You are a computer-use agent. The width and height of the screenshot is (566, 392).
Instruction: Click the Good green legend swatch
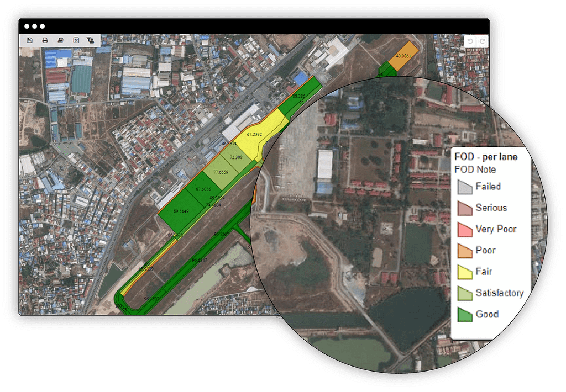(x=465, y=315)
